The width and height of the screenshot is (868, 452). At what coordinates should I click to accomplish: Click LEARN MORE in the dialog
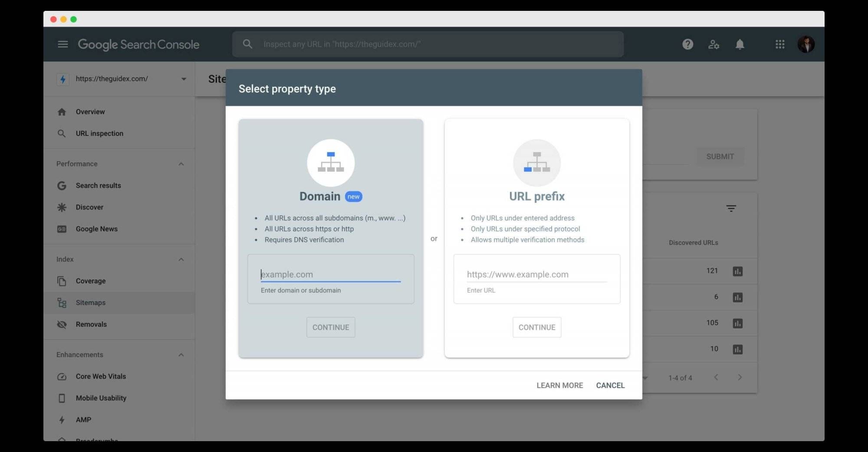pyautogui.click(x=559, y=385)
